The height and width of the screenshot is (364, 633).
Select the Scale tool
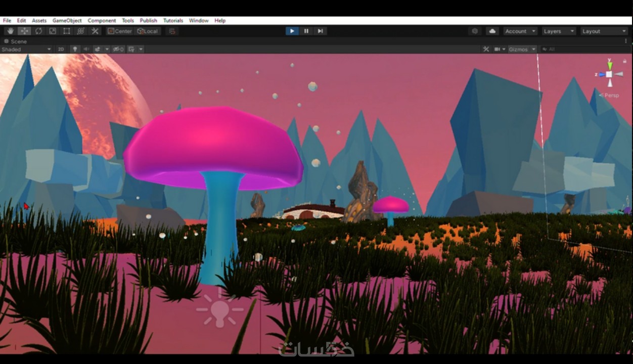[x=53, y=31]
